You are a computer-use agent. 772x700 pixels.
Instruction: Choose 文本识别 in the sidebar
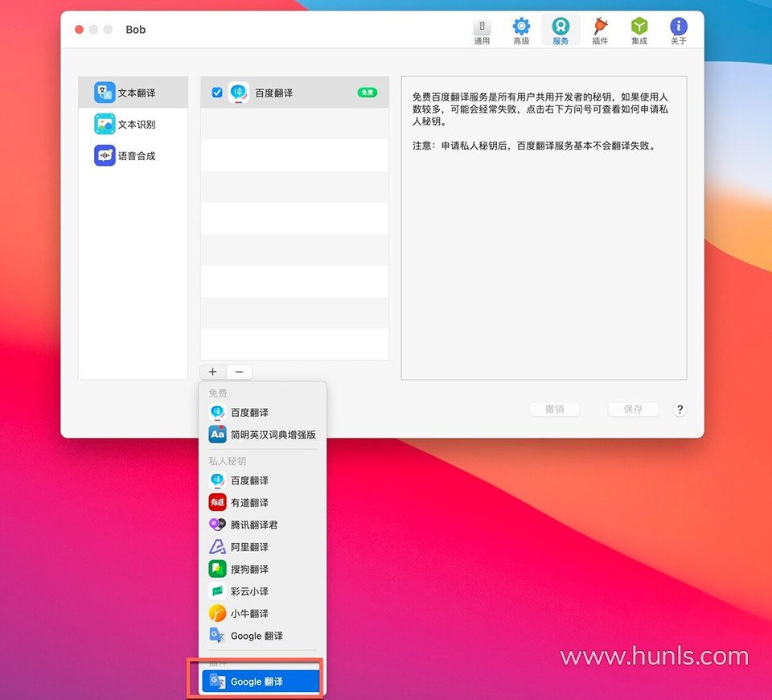click(133, 124)
